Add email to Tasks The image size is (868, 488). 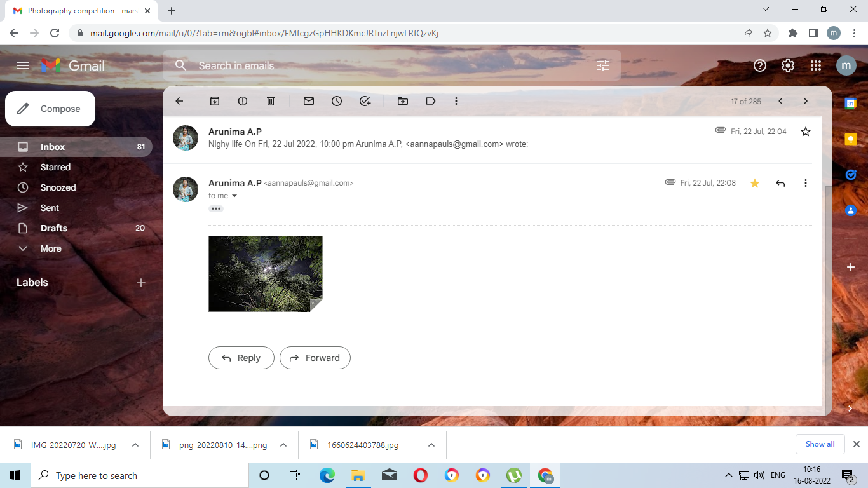coord(365,101)
